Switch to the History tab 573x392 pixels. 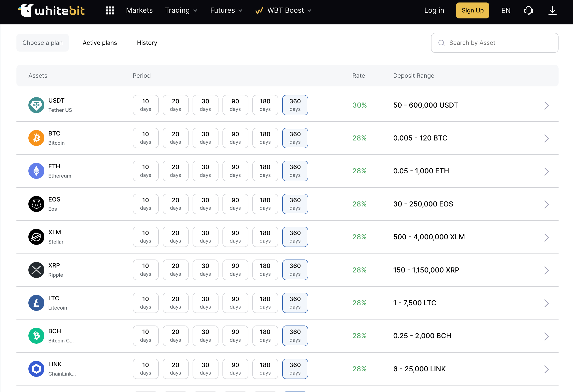(147, 43)
